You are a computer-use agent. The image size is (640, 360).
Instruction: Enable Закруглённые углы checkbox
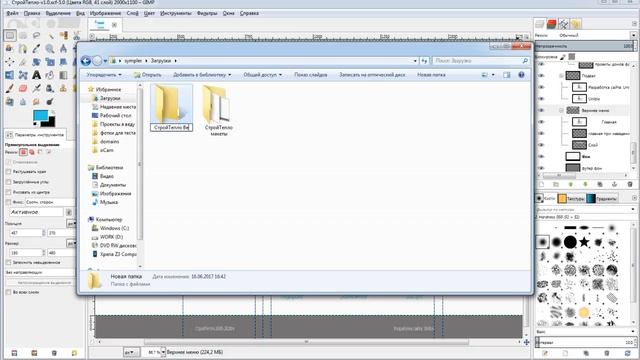(8, 182)
